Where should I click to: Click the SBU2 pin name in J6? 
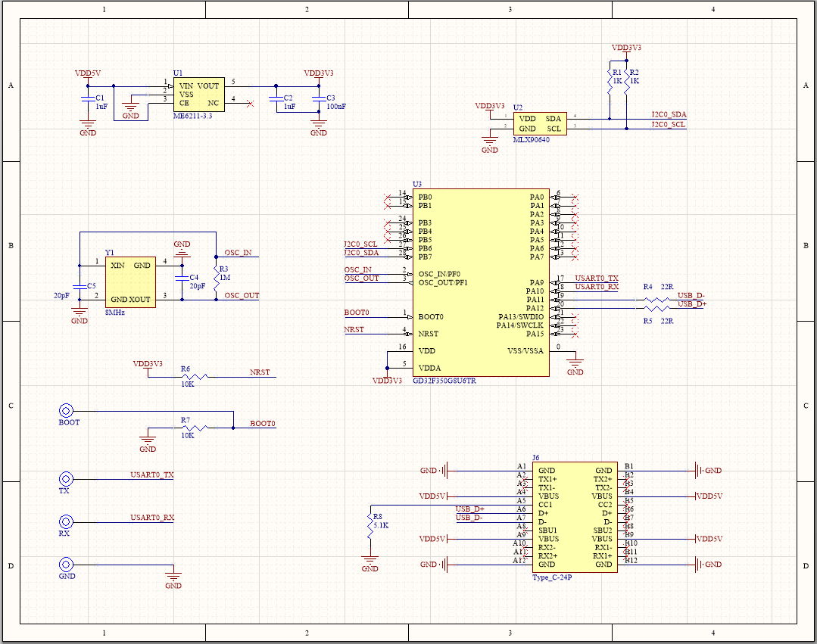click(x=603, y=530)
